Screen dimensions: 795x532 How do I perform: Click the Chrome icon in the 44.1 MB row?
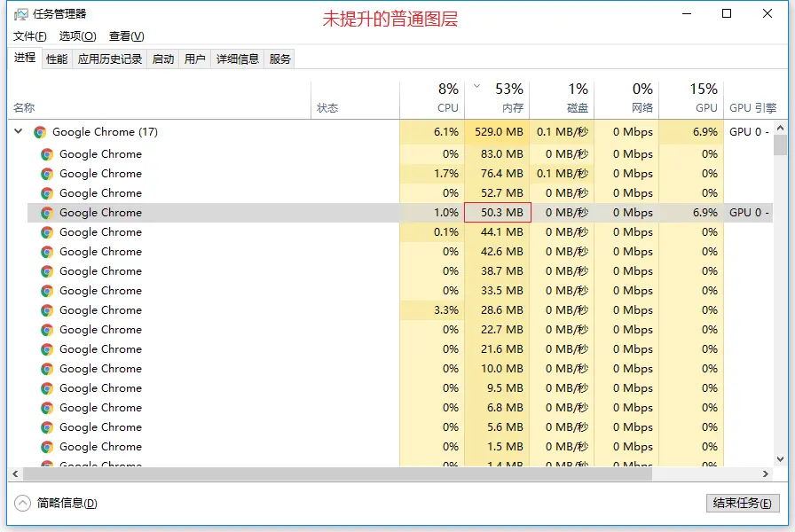pyautogui.click(x=47, y=232)
